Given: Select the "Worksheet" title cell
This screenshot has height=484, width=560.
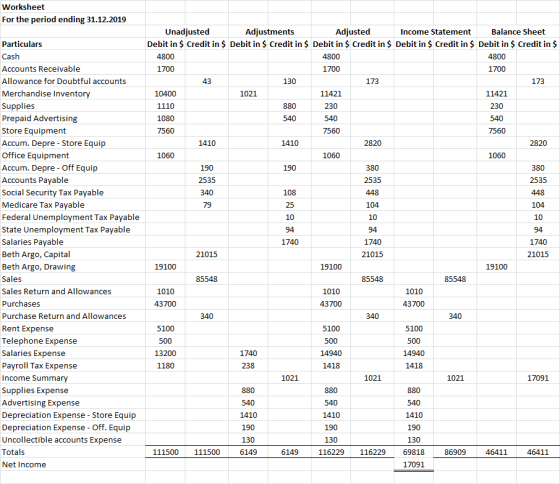Looking at the screenshot, I should (x=23, y=7).
